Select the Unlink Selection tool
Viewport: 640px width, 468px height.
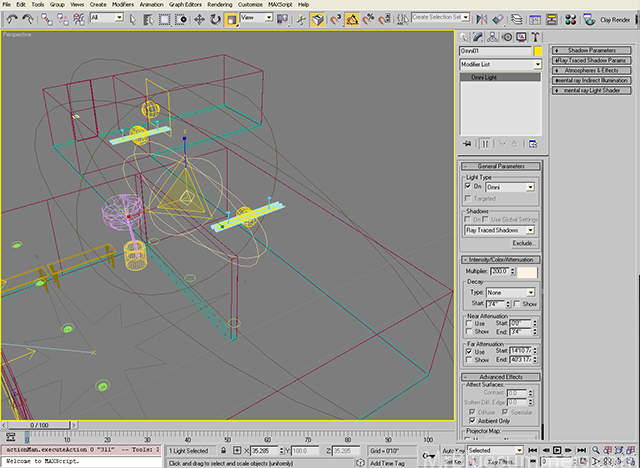click(x=62, y=19)
